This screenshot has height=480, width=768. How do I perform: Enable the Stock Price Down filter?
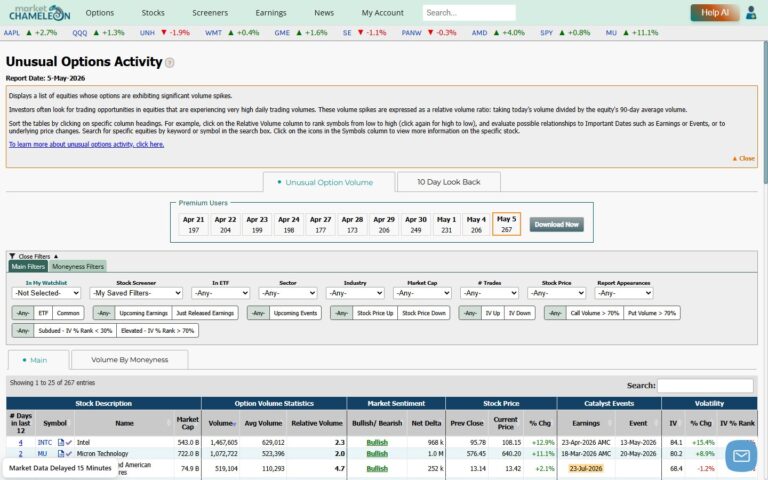pos(424,313)
